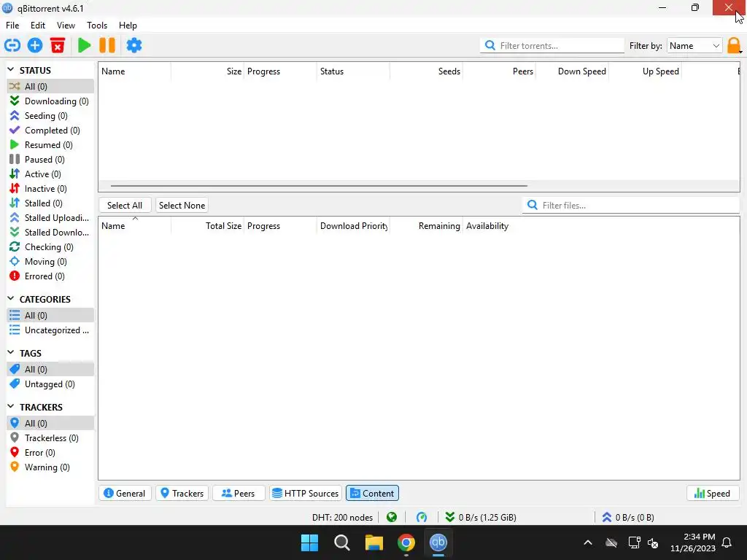Click the Select None button
The image size is (747, 560).
tap(182, 205)
